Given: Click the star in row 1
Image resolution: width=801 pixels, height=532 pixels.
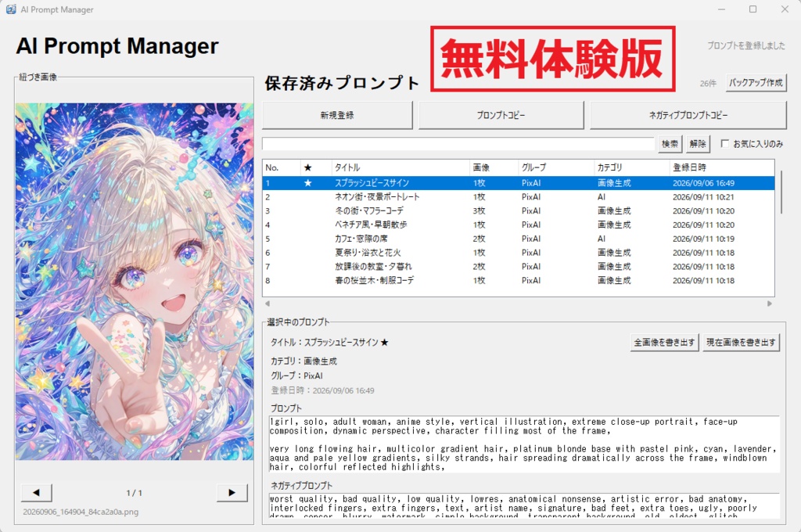Looking at the screenshot, I should 307,183.
